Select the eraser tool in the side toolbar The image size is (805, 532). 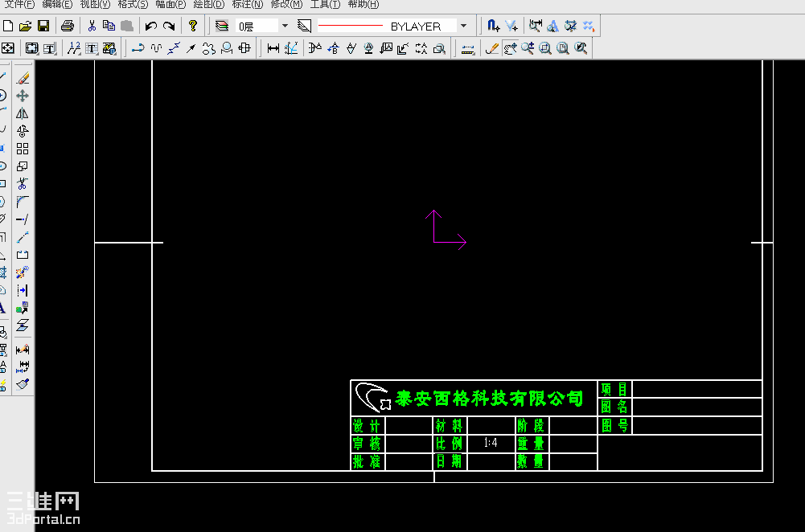point(23,78)
